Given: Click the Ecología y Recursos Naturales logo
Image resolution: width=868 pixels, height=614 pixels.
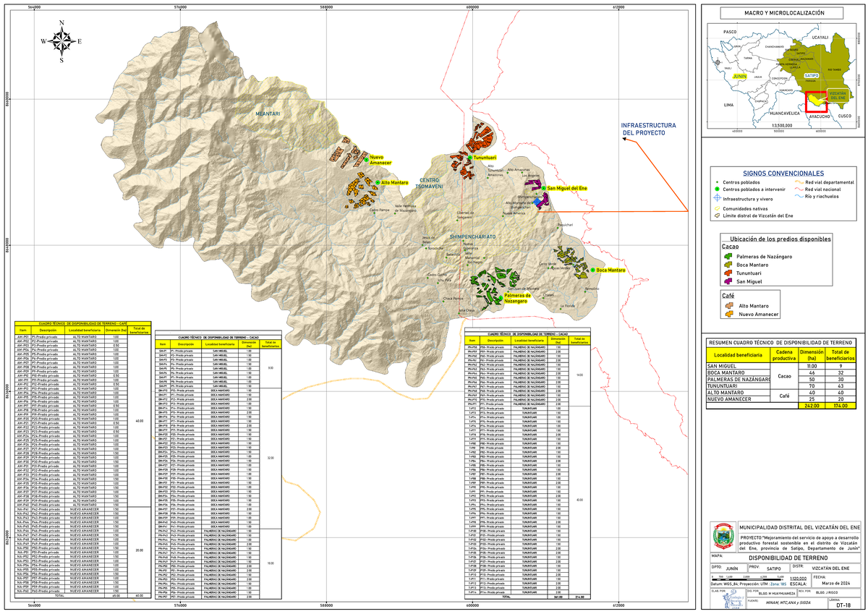Looking at the screenshot, I should [732, 599].
